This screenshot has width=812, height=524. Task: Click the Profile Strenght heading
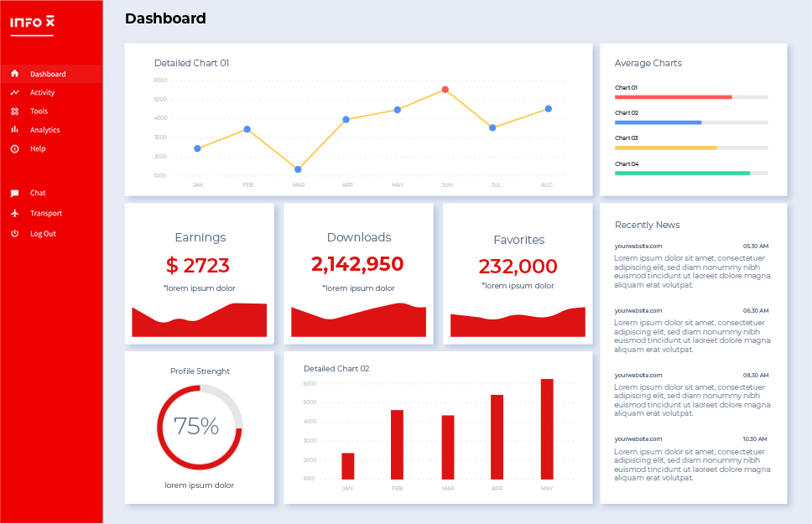pos(200,371)
